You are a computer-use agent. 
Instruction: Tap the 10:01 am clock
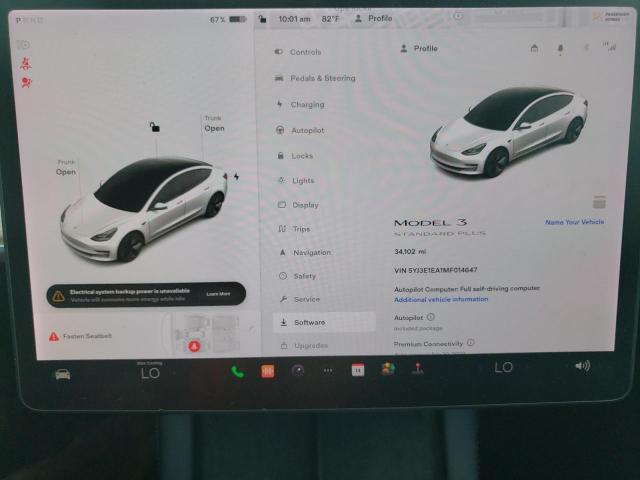(x=294, y=19)
